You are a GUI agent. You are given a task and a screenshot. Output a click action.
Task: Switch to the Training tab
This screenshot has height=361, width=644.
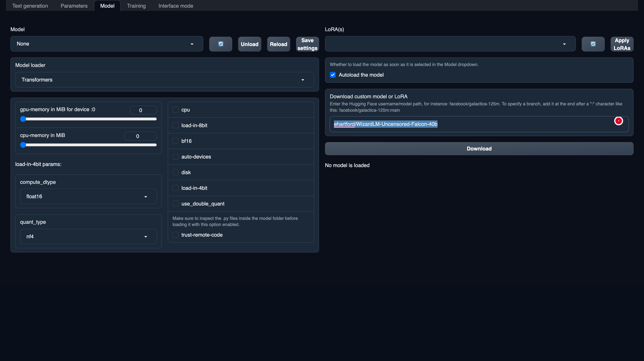(x=136, y=6)
